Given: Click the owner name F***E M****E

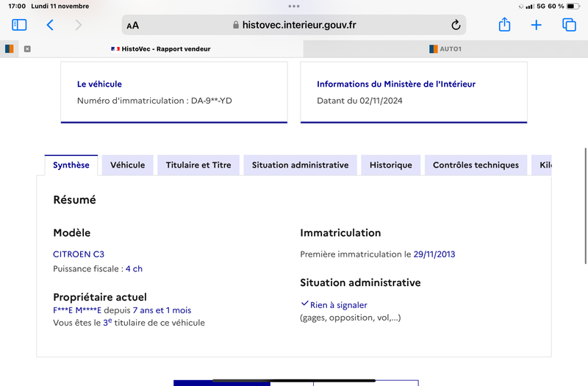Looking at the screenshot, I should 77,310.
